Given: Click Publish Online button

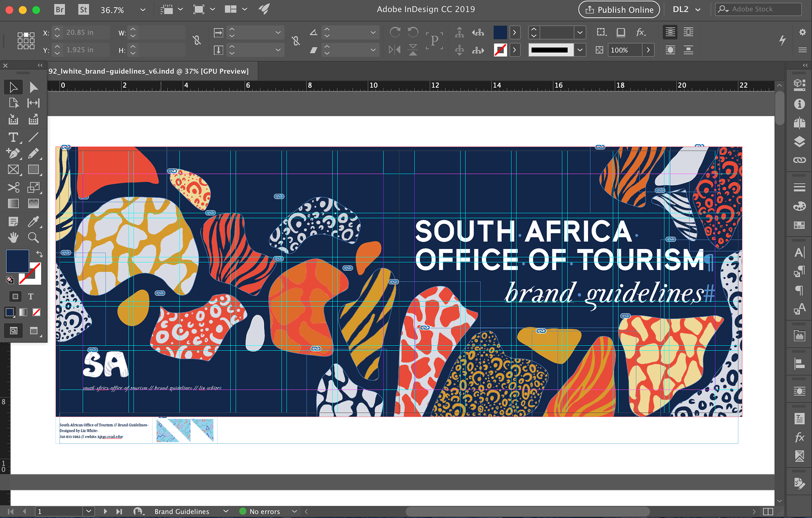Looking at the screenshot, I should 619,10.
